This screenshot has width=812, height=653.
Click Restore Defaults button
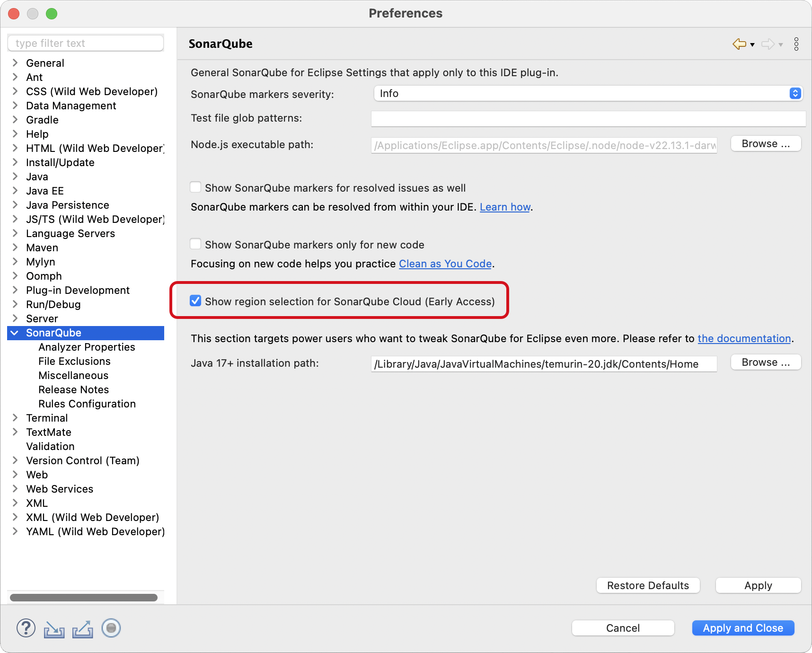[648, 585]
